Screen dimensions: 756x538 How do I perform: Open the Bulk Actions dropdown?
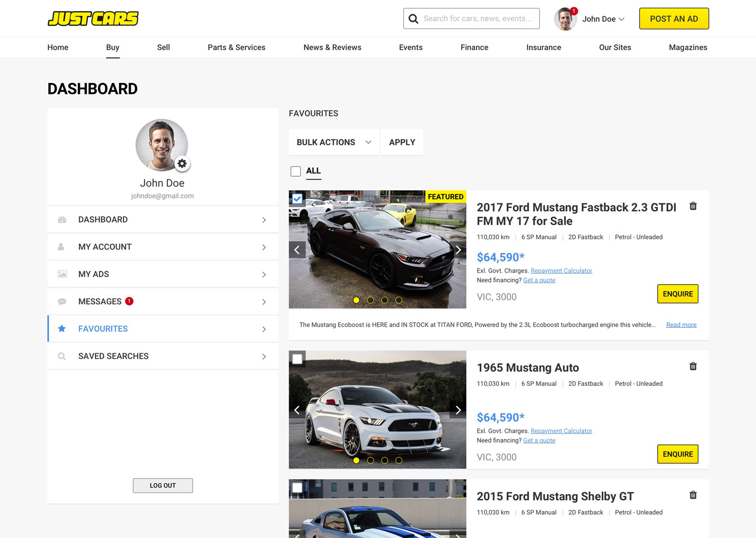(x=333, y=142)
